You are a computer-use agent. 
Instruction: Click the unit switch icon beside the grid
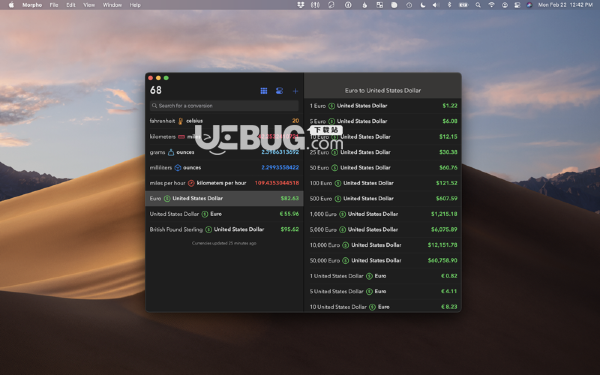pos(279,91)
